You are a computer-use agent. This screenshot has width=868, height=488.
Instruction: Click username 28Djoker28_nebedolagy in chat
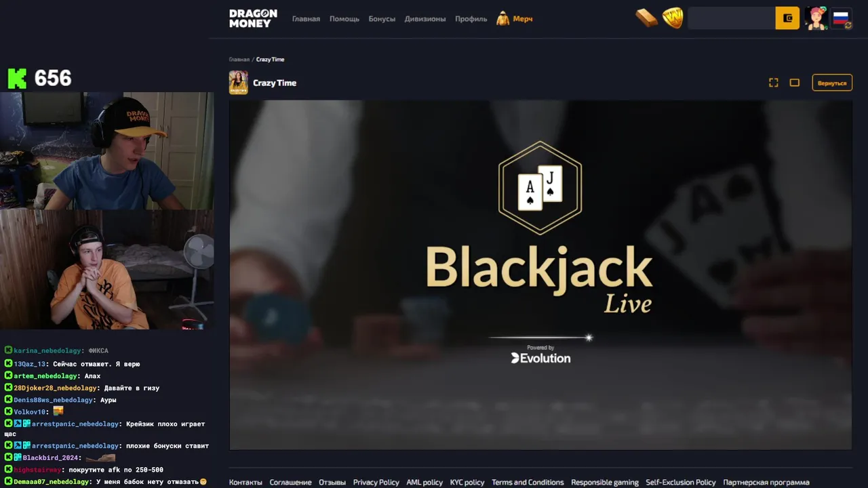55,388
